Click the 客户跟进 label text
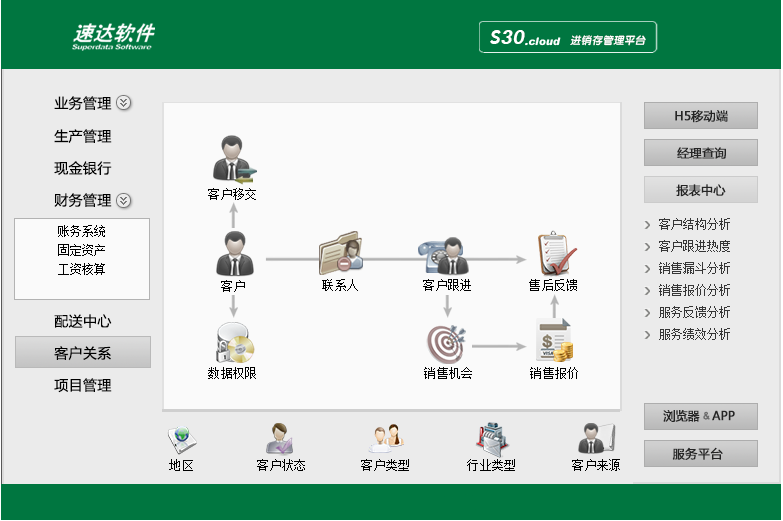The image size is (783, 521). [447, 285]
